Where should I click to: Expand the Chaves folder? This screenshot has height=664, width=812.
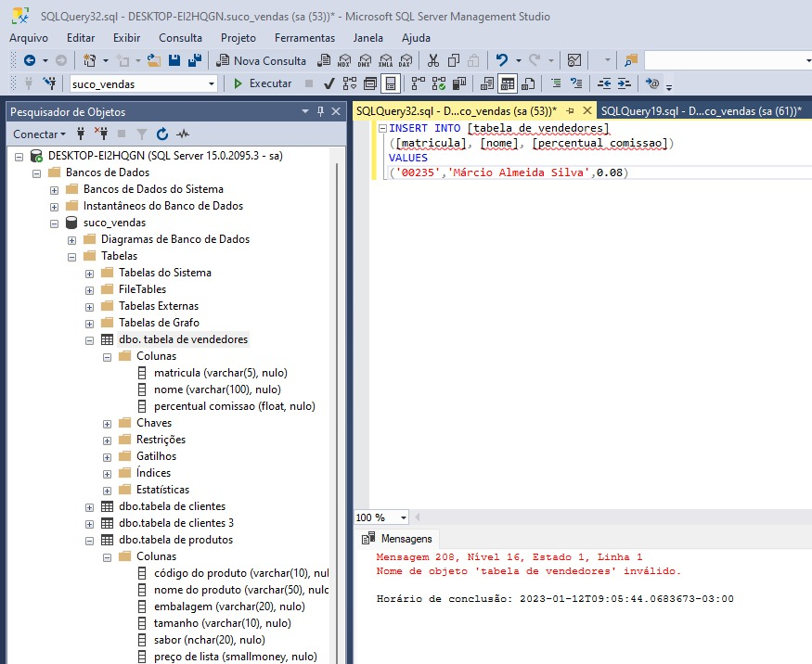[x=108, y=424]
